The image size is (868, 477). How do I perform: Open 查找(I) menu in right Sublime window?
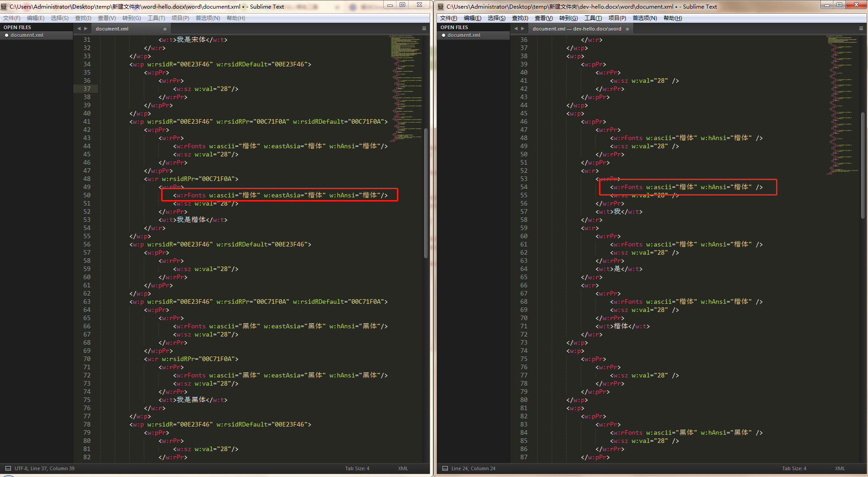(520, 18)
